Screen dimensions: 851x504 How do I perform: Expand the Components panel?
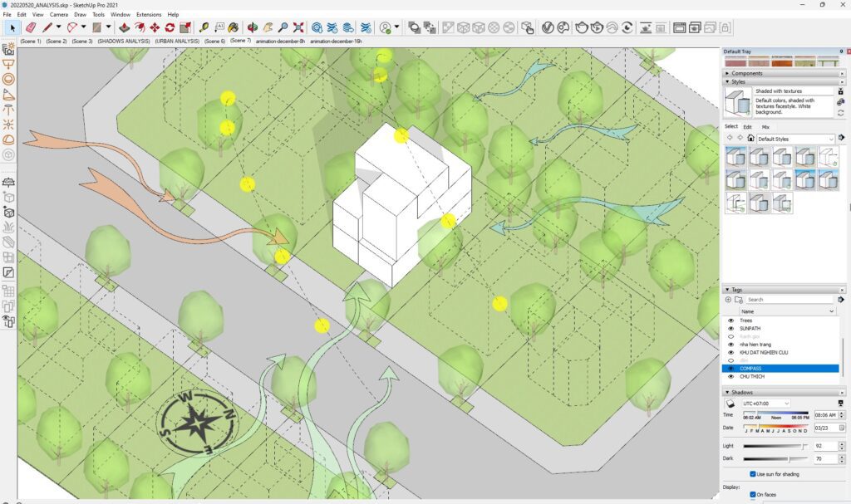747,73
